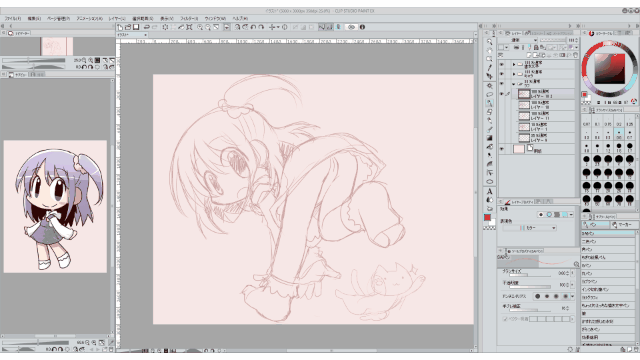Click the red main color swatch in tool palette

click(x=487, y=218)
